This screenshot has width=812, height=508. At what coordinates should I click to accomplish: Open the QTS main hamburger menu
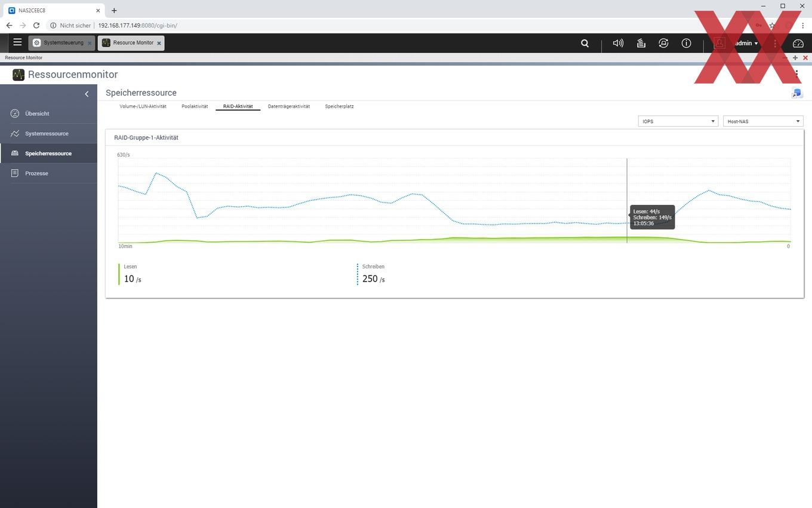17,42
